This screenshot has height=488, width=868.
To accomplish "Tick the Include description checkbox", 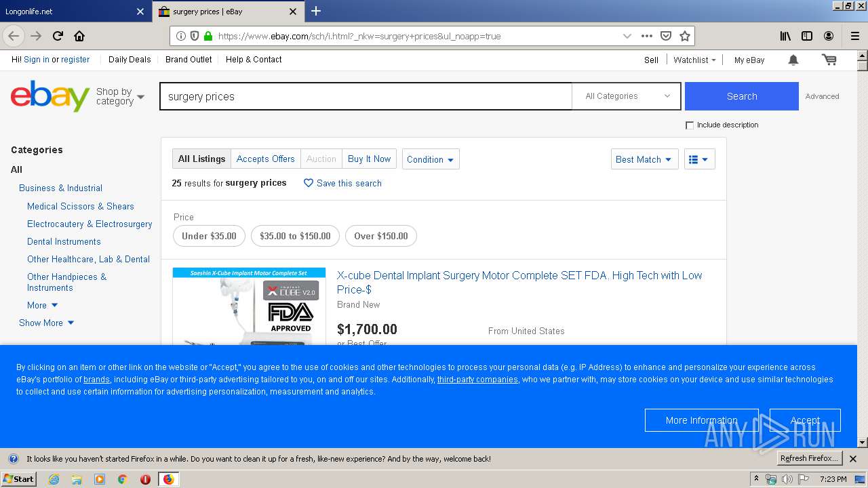I will 690,125.
